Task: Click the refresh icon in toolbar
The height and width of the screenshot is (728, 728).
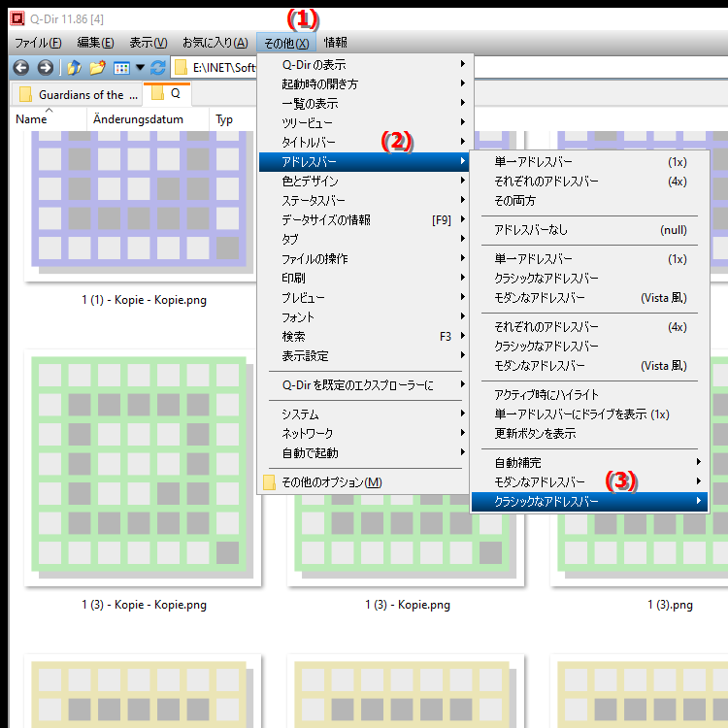Action: 158,68
